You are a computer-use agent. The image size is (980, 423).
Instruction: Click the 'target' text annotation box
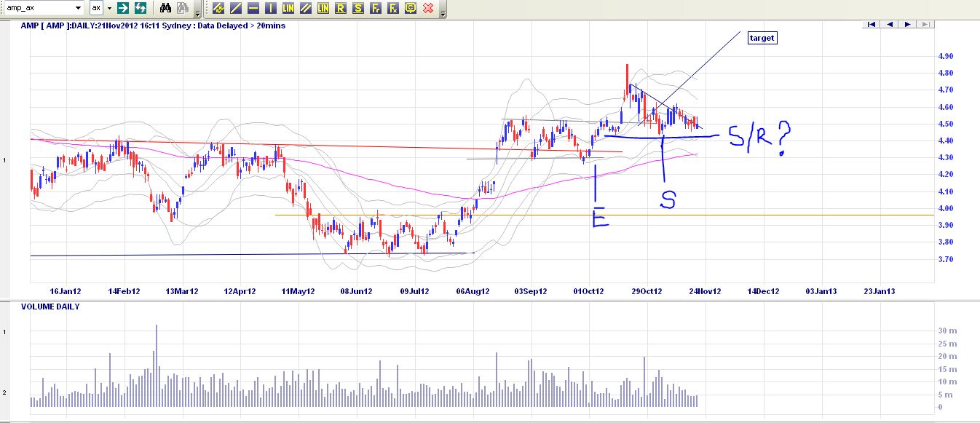click(x=762, y=38)
